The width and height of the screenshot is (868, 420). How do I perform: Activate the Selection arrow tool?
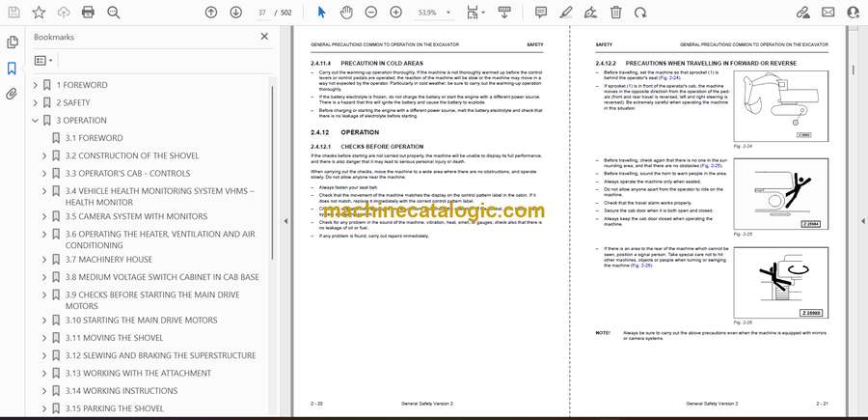(321, 13)
